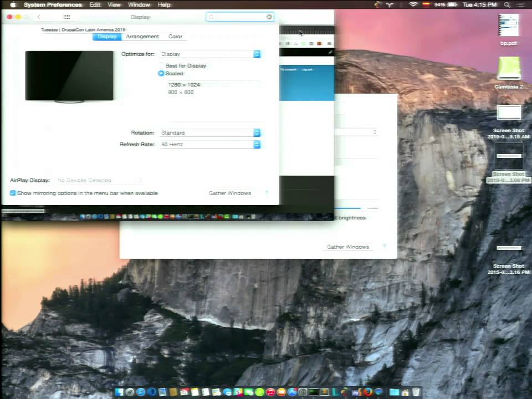Open iTunes from the Dock
The height and width of the screenshot is (399, 532).
[x=270, y=392]
